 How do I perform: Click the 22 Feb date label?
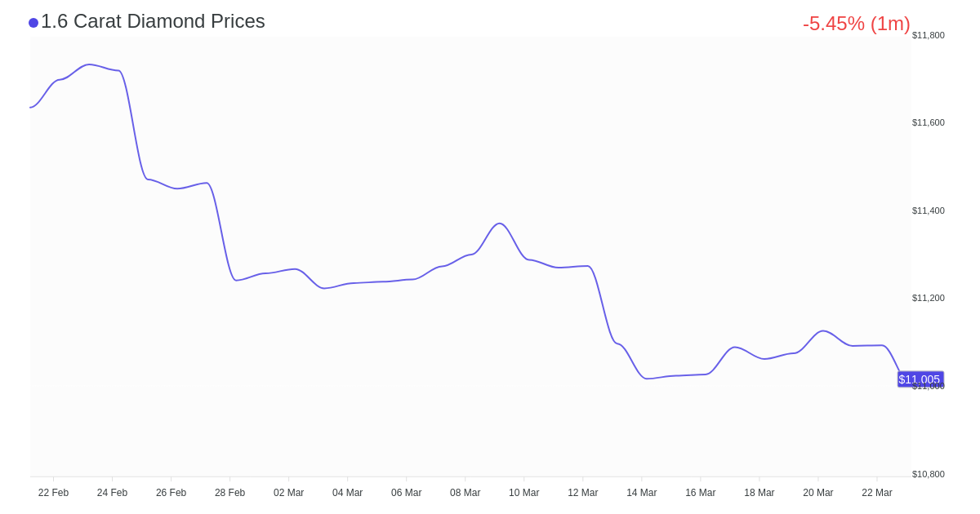[x=53, y=493]
